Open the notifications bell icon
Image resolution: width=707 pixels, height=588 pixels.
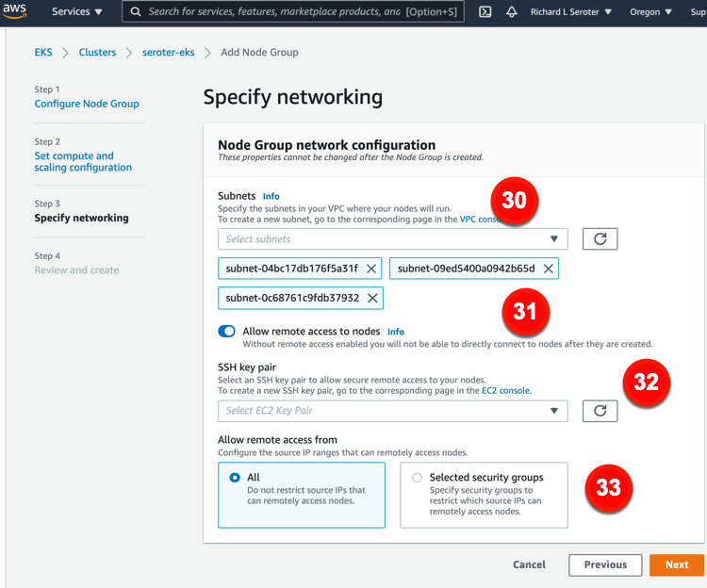point(512,12)
